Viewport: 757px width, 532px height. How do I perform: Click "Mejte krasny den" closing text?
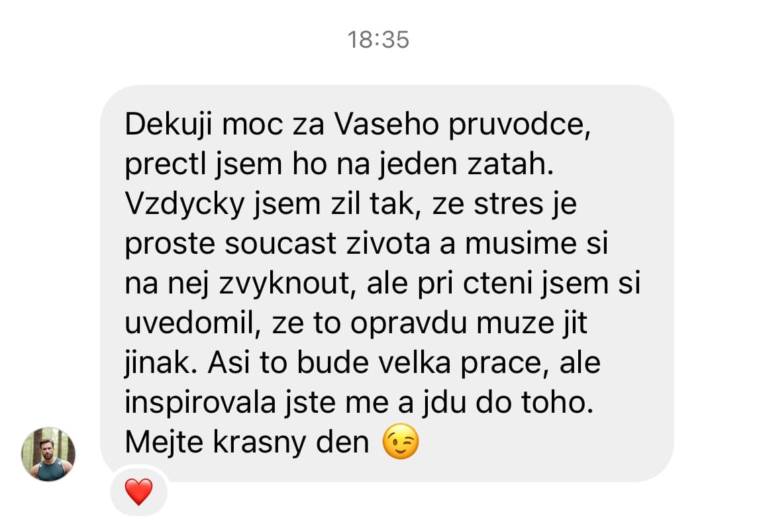tap(246, 442)
